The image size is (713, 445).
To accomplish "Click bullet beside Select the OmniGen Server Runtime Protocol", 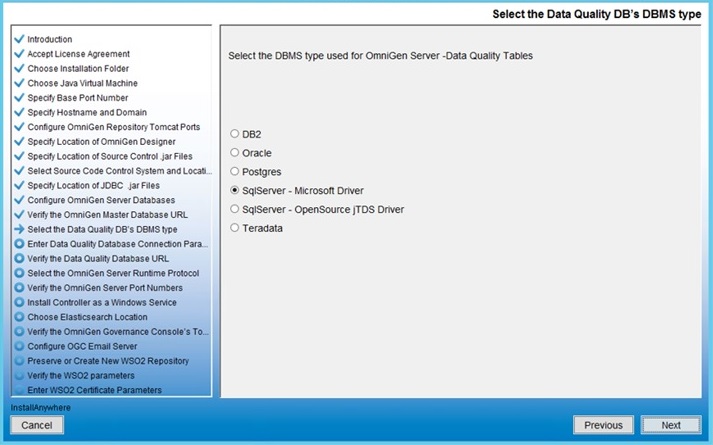I will pyautogui.click(x=19, y=273).
